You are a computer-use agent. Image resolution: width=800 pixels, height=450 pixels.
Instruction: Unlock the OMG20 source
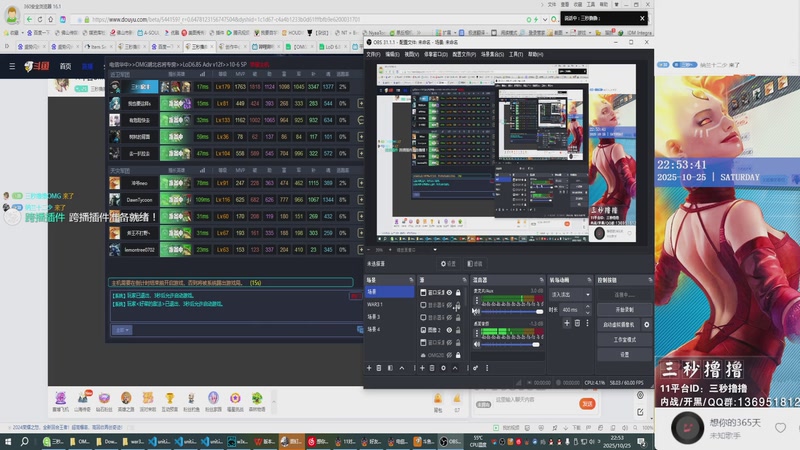pos(458,355)
